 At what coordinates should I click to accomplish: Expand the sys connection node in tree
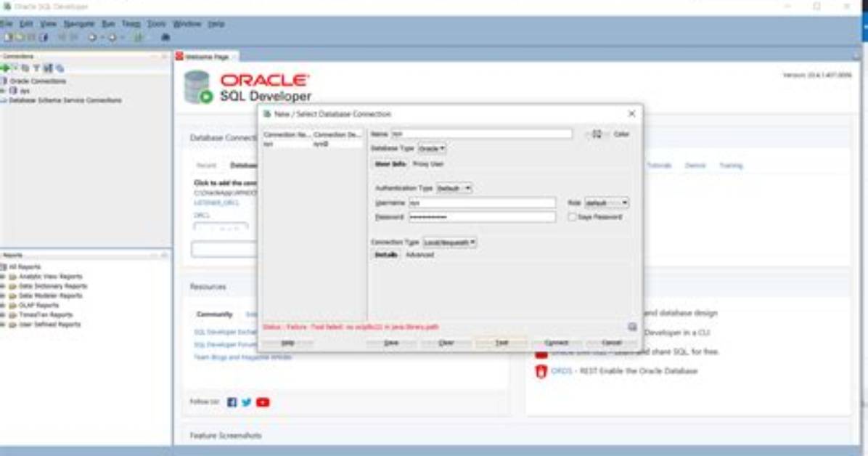pyautogui.click(x=3, y=90)
